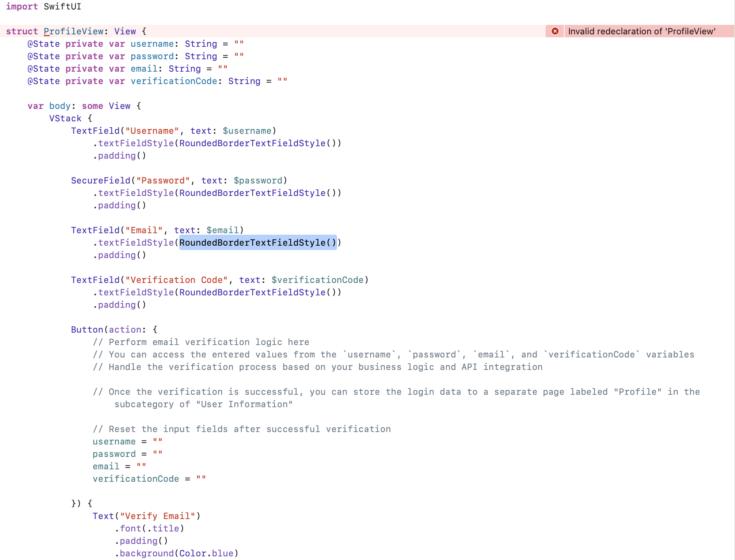Click the '// Reset the input fields' comment line
Viewport: 735px width, 560px height.
242,429
